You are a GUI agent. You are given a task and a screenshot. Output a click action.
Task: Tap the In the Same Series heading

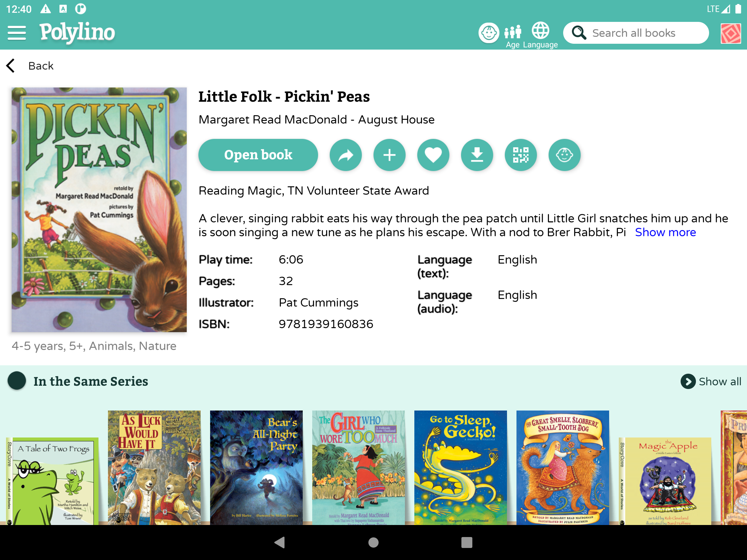click(x=91, y=381)
